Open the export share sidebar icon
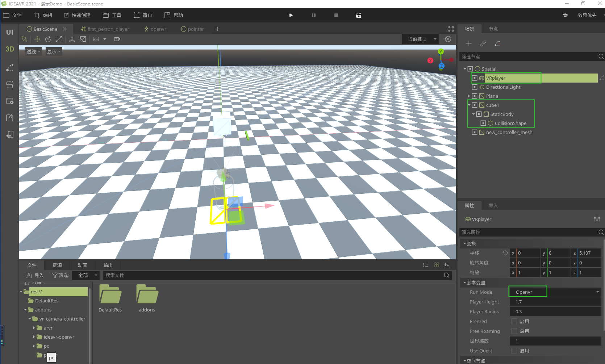This screenshot has height=364, width=605. [10, 118]
